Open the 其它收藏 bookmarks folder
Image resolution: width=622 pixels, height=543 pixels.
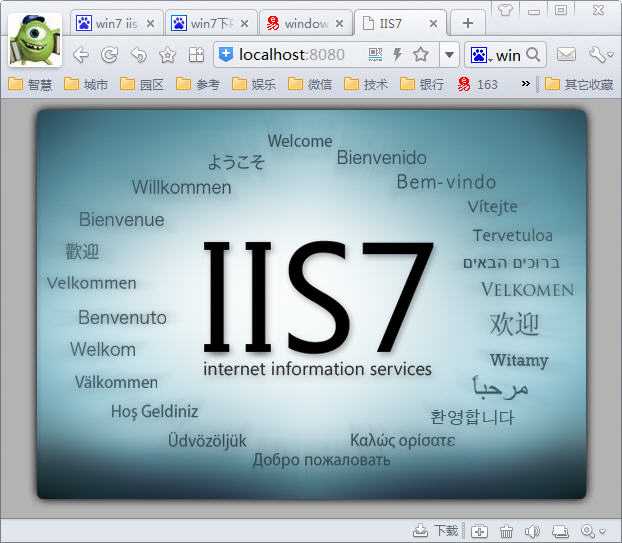coord(579,84)
